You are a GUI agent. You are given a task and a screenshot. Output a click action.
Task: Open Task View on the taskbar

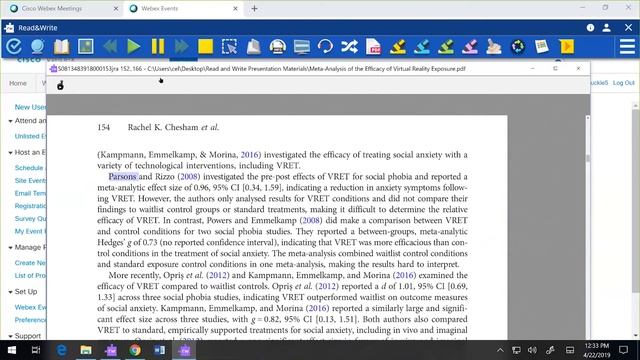coord(36,350)
